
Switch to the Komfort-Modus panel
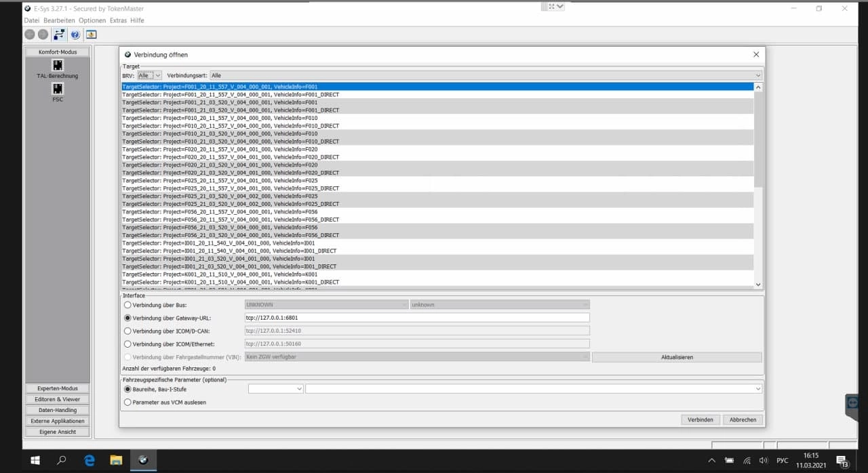coord(58,52)
